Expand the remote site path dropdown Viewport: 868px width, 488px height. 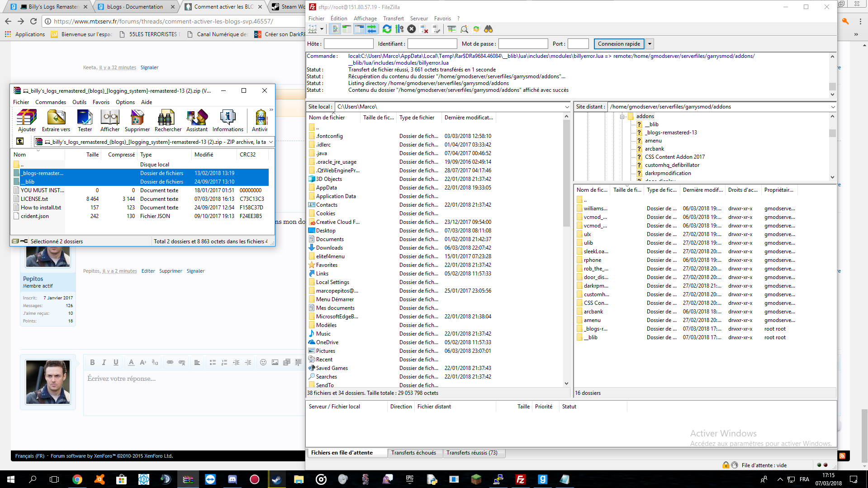[x=832, y=107]
